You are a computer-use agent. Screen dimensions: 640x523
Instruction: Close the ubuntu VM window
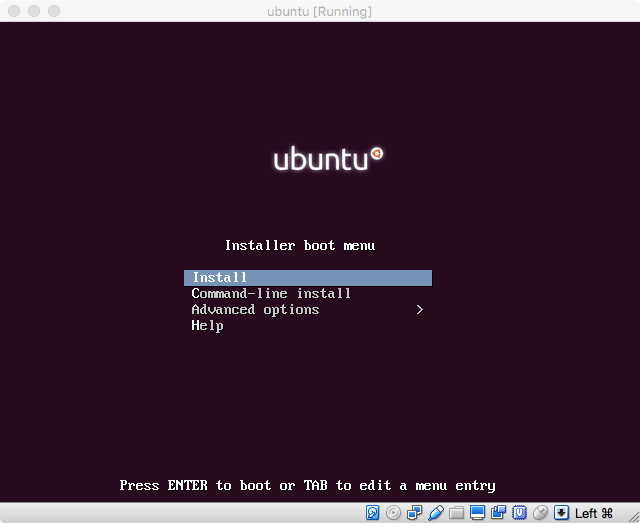click(x=14, y=11)
